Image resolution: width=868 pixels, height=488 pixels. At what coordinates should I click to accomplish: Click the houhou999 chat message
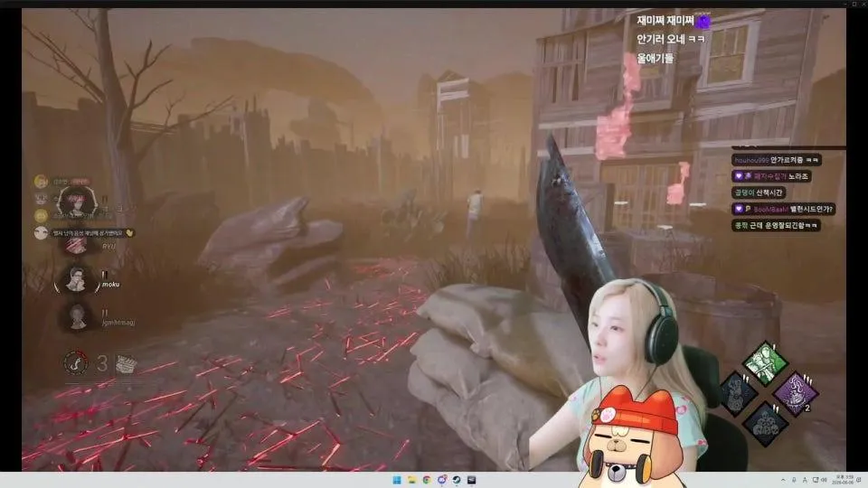[x=777, y=160]
